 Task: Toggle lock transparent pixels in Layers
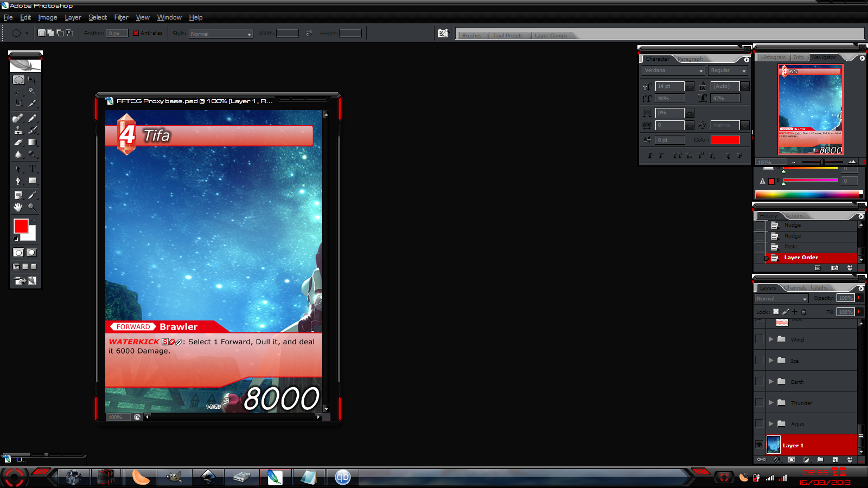point(776,311)
